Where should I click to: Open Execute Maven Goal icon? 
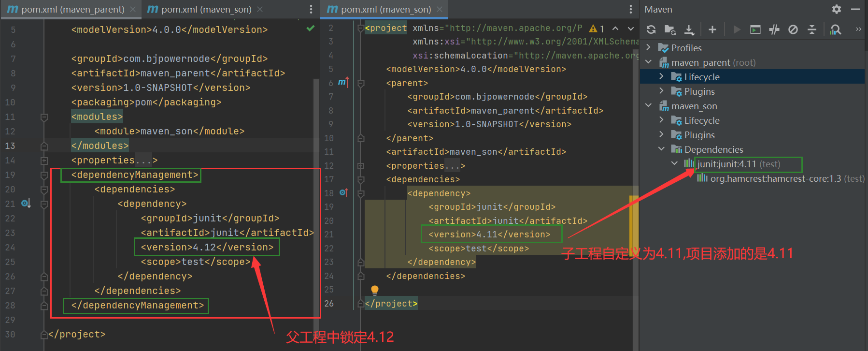pos(755,30)
